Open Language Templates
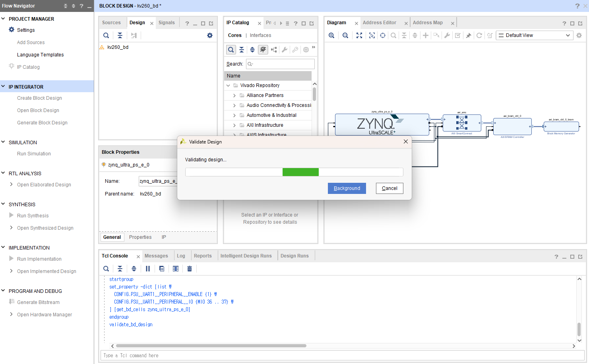Image resolution: width=589 pixels, height=364 pixels. point(40,55)
